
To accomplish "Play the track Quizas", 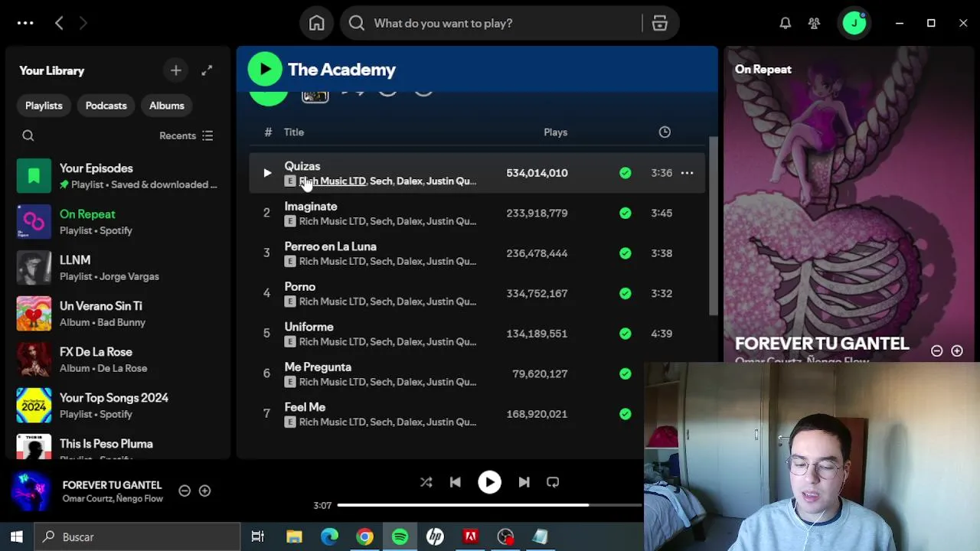I will pos(267,173).
